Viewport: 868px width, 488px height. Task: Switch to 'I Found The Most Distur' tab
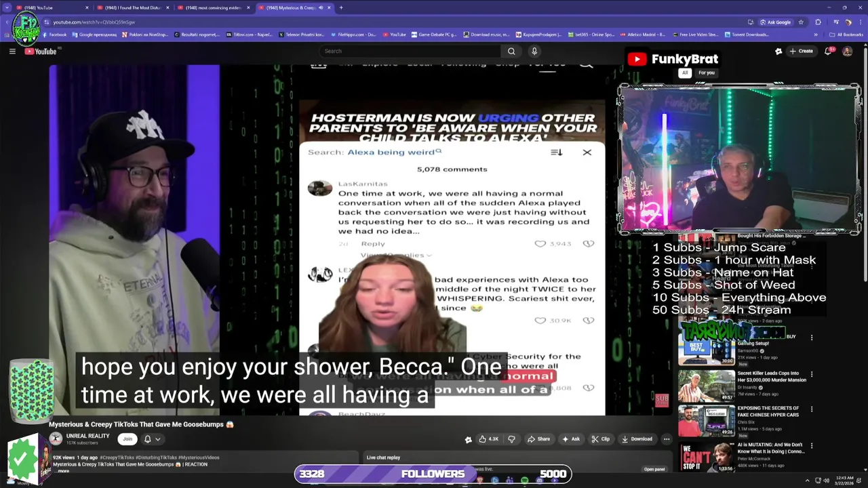(132, 7)
